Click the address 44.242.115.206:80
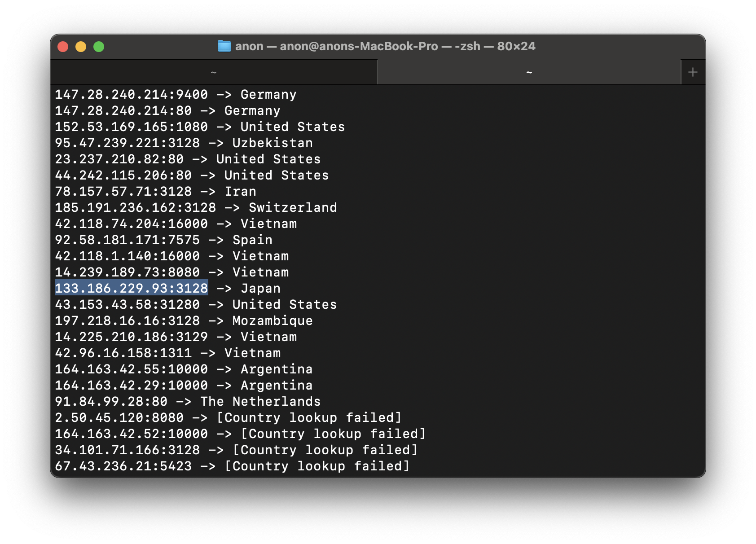The width and height of the screenshot is (756, 544). [123, 175]
